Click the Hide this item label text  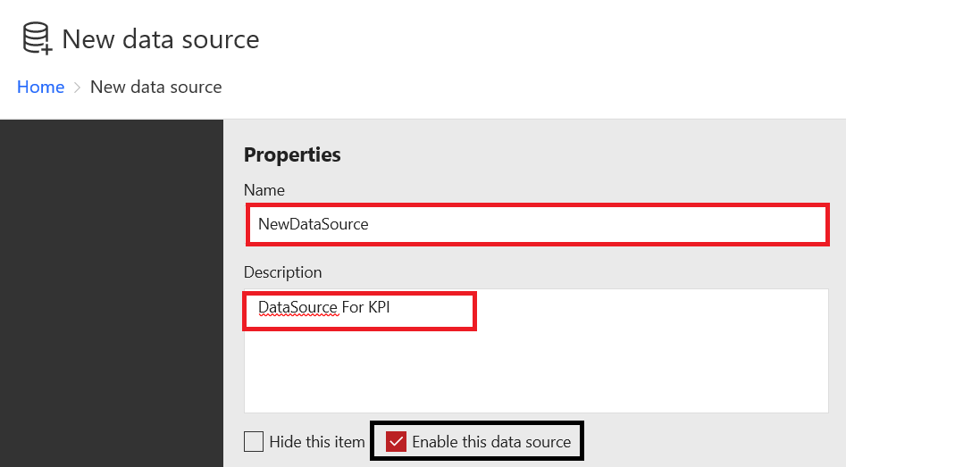click(x=317, y=441)
